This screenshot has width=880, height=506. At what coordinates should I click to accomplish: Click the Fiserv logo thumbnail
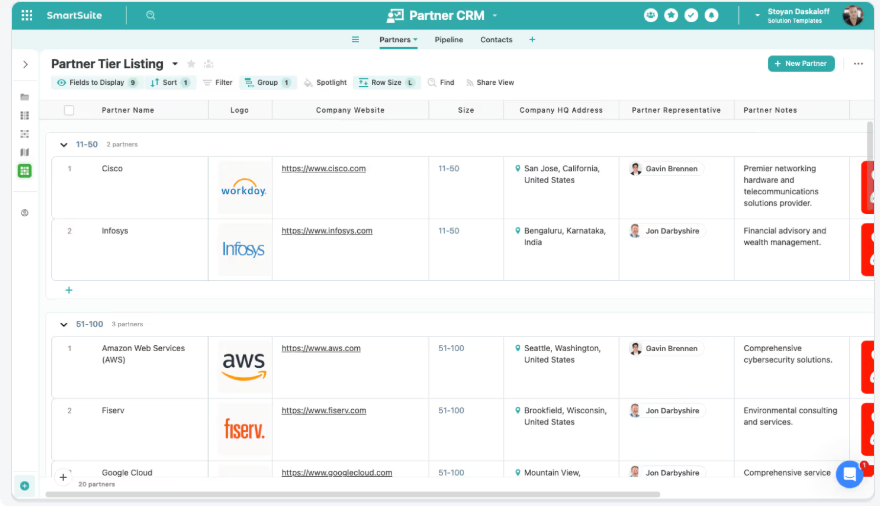(244, 429)
